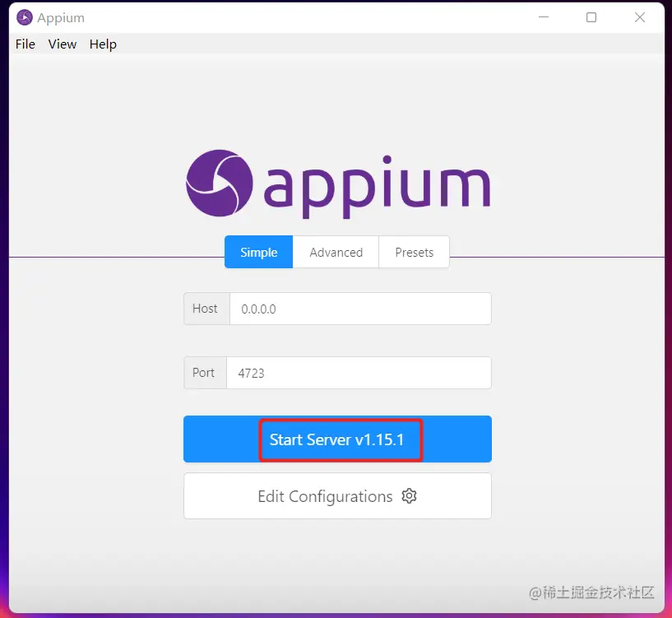The image size is (672, 618).
Task: Open the File menu
Action: (x=25, y=44)
